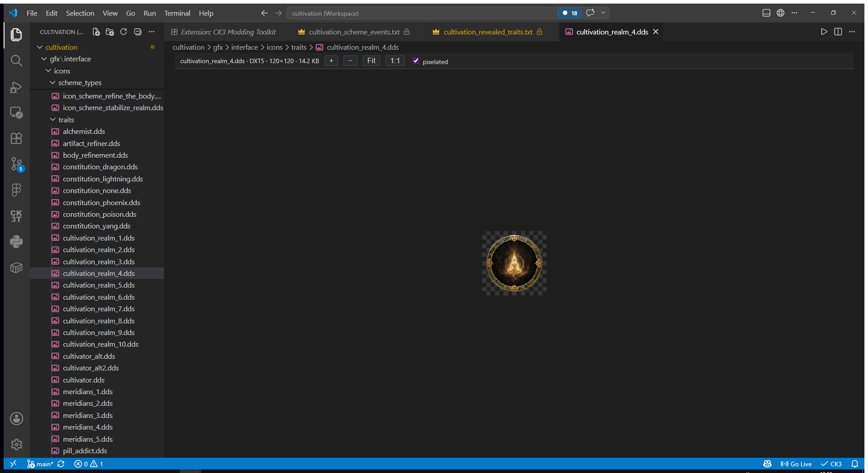The height and width of the screenshot is (473, 868).
Task: Open the Python activity bar icon
Action: pos(17,242)
